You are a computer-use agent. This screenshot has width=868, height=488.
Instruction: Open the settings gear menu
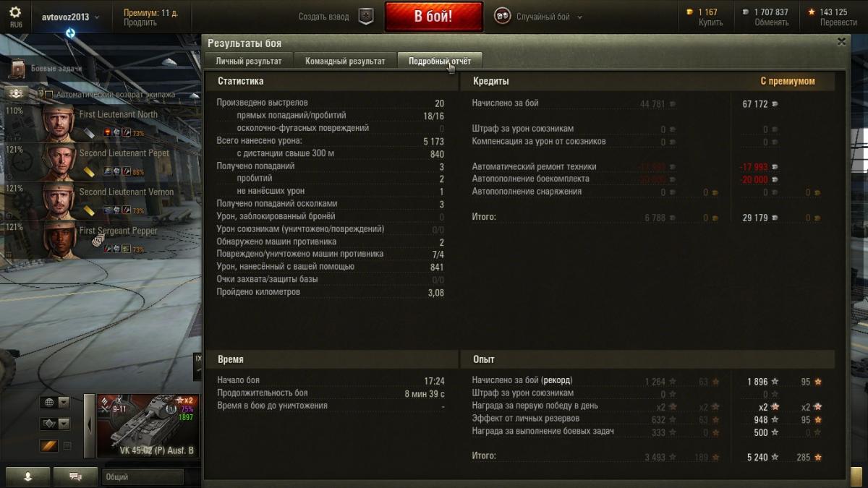pos(15,12)
